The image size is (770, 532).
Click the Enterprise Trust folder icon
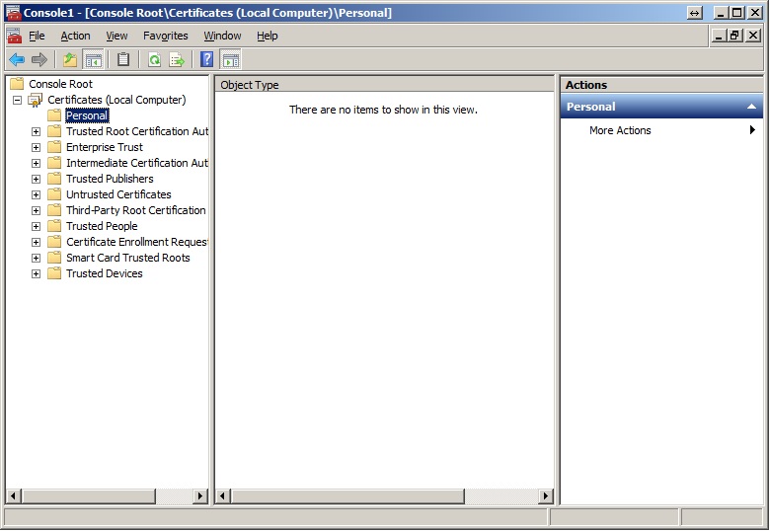pyautogui.click(x=54, y=147)
